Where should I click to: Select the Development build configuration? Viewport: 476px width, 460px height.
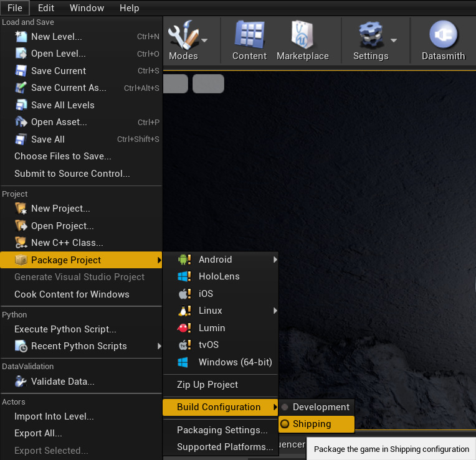[x=320, y=407]
